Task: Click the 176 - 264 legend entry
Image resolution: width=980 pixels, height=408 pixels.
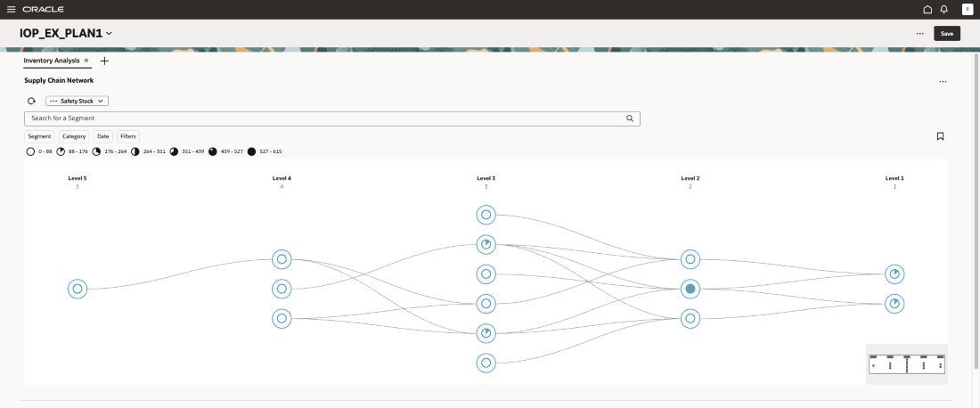Action: coord(110,151)
